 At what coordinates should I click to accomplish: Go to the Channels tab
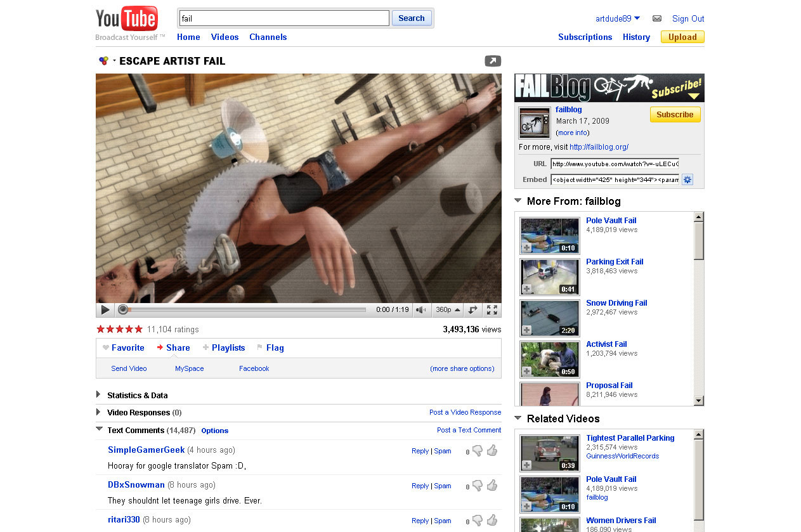268,37
